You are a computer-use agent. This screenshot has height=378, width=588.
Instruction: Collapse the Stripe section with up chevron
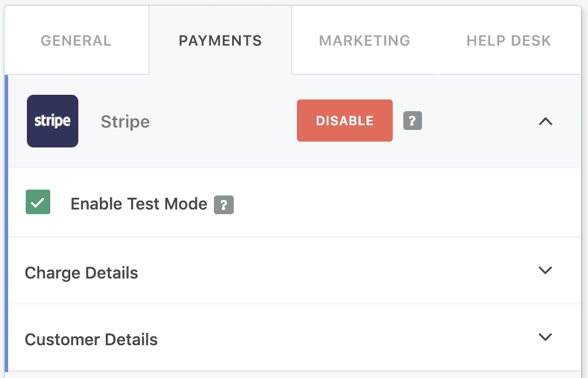pyautogui.click(x=545, y=121)
